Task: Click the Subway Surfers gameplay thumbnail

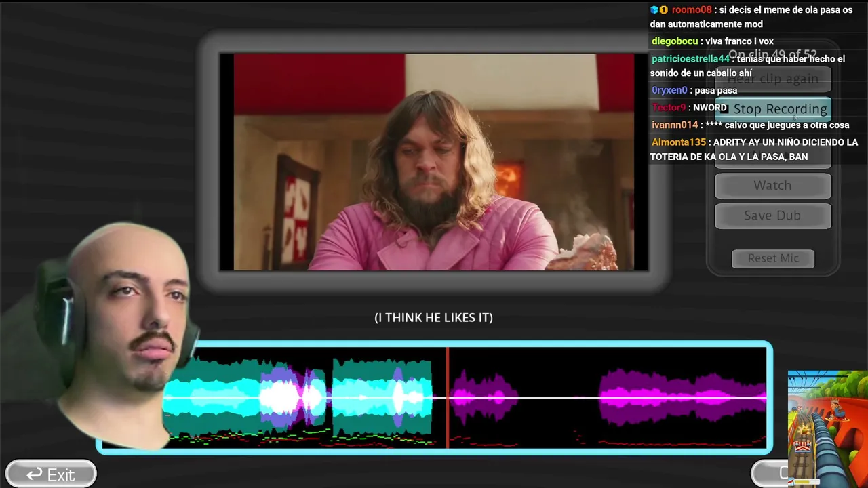Action: [x=828, y=428]
